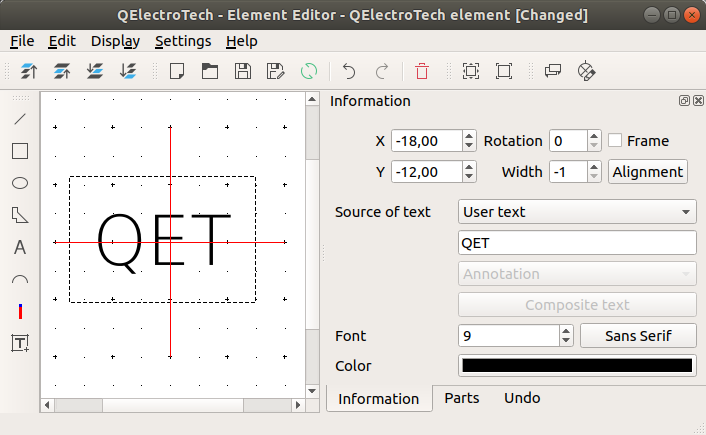This screenshot has height=435, width=706.
Task: Click the horizontal scrollbar left arrow
Action: [47, 405]
